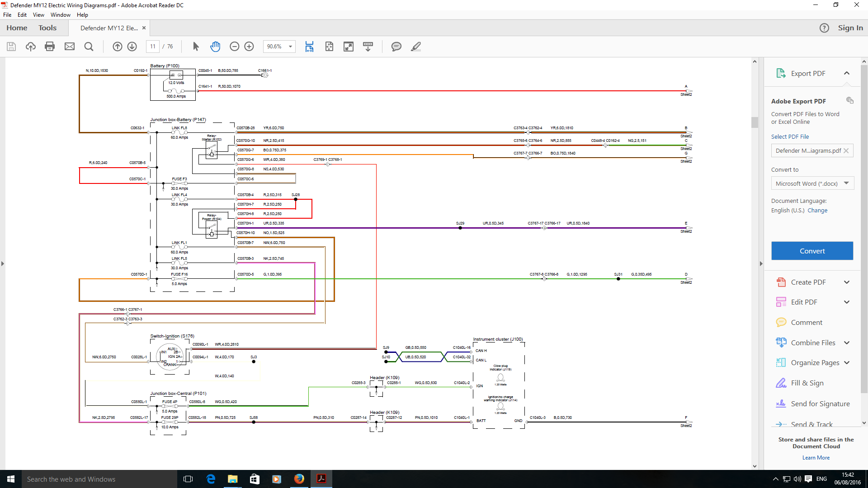868x488 pixels.
Task: Click the taskbar search box
Action: pyautogui.click(x=99, y=479)
